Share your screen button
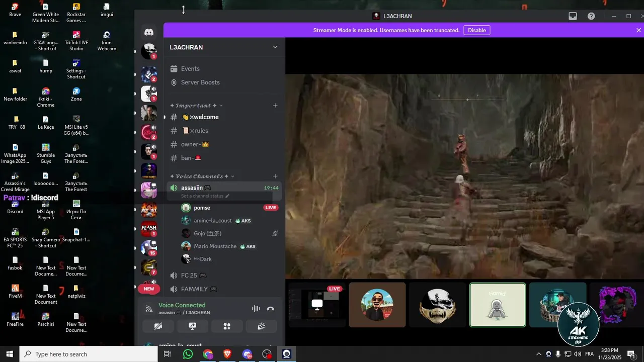The image size is (644, 362). [192, 326]
